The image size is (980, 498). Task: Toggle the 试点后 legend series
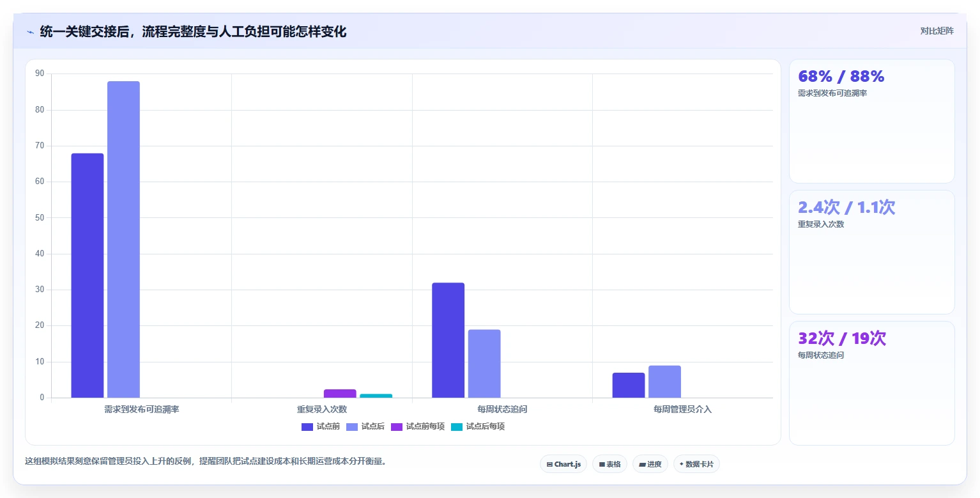coord(365,426)
